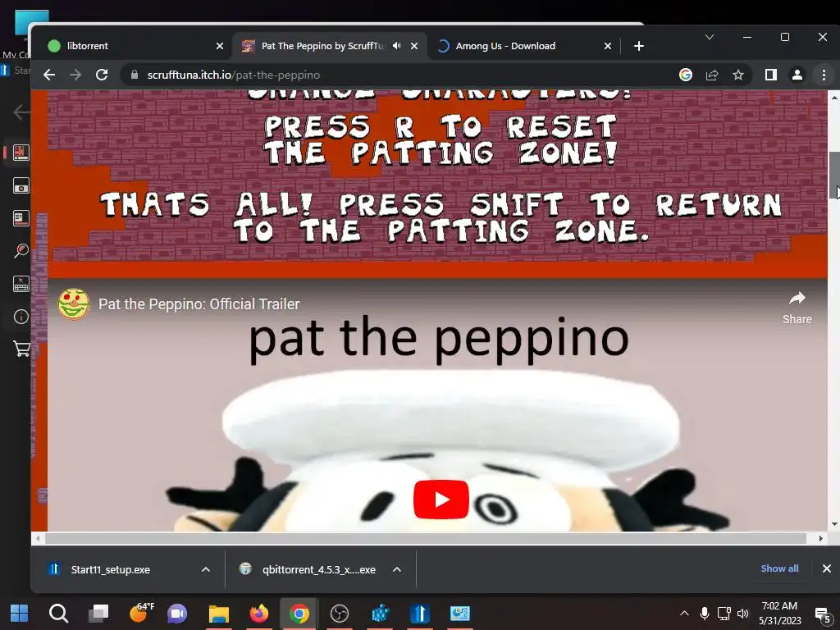Open the 64°F weather widget
This screenshot has width=840, height=630.
pyautogui.click(x=140, y=614)
